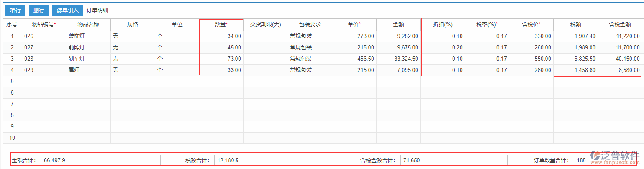Click the 增行 button
Screen dimensions: 644x169
(x=15, y=10)
